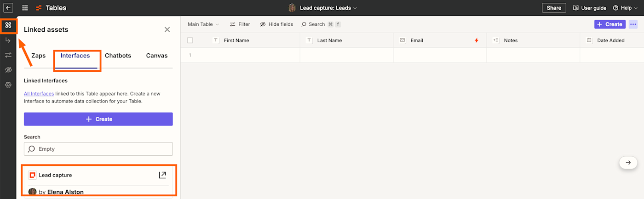Close the Linked assets panel

[x=167, y=29]
